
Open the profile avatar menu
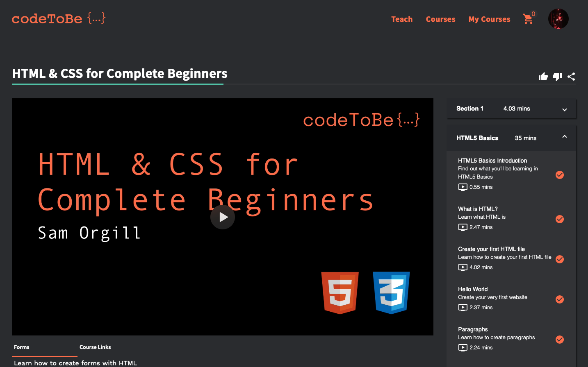(x=558, y=18)
